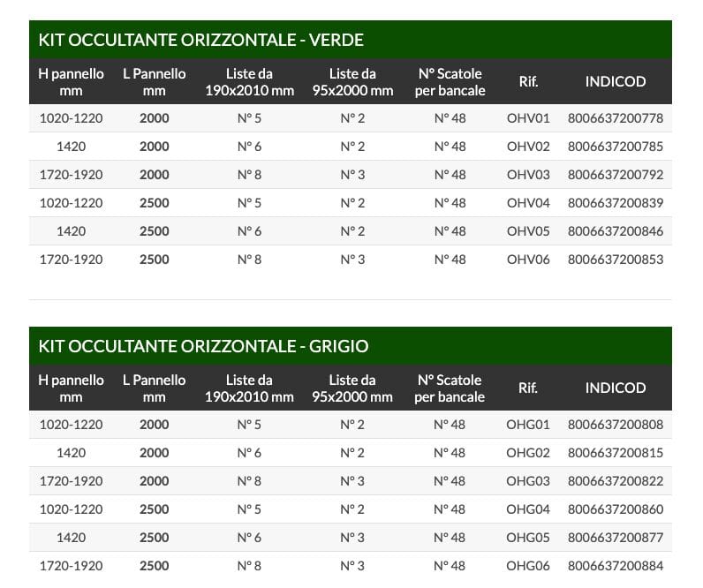Click reference code OHG01

click(x=528, y=425)
